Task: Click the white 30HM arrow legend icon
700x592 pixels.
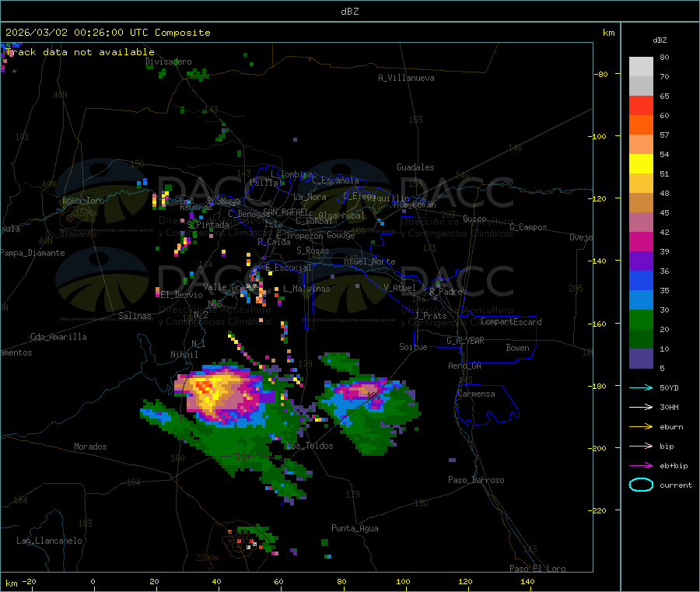Action: click(x=641, y=407)
